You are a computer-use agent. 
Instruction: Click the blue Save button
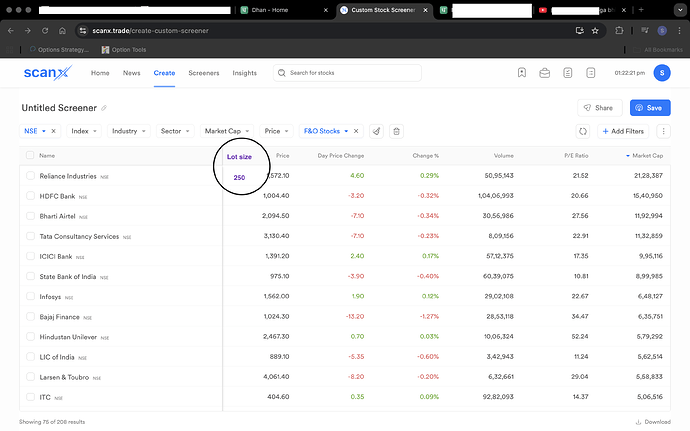[650, 108]
